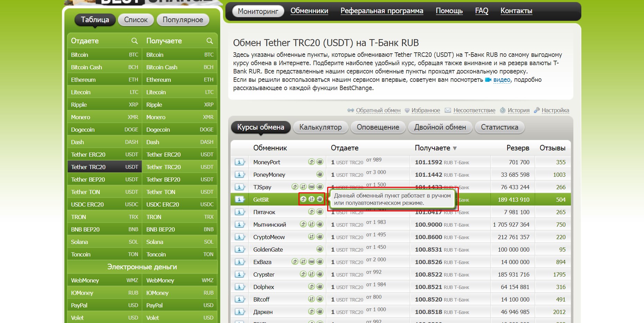Sort by Отзывы column header
Screen dimensions: 644x323
pyautogui.click(x=553, y=148)
